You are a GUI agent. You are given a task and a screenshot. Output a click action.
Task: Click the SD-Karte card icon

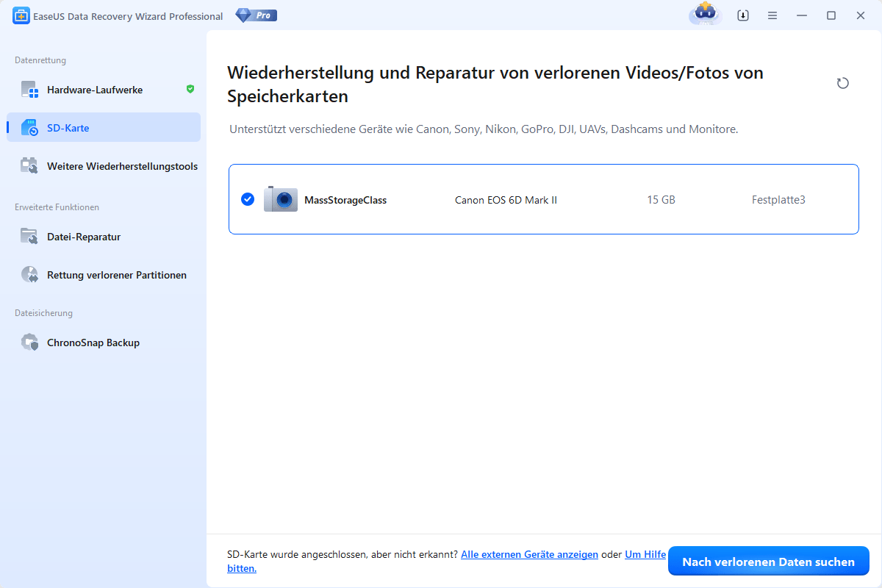pyautogui.click(x=29, y=128)
